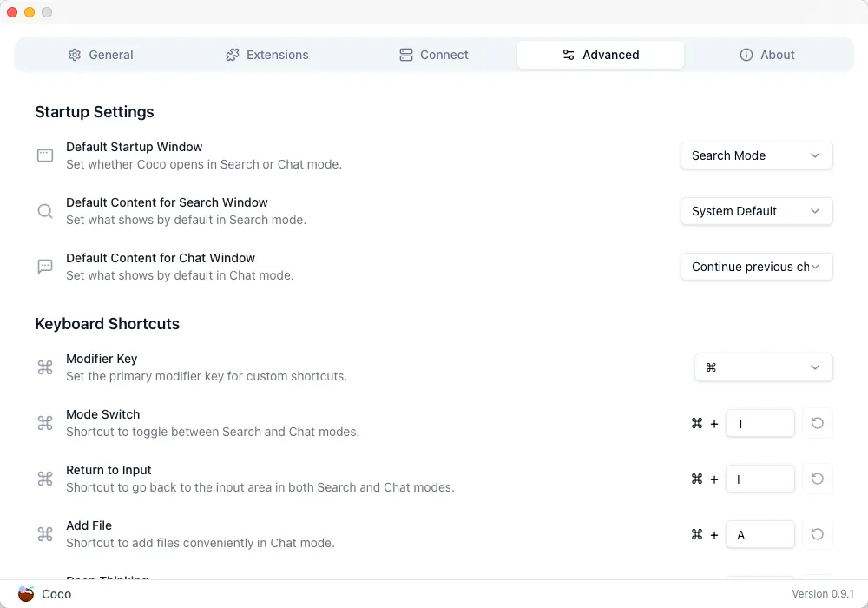
Task: Switch to the Advanced tab
Action: click(601, 55)
